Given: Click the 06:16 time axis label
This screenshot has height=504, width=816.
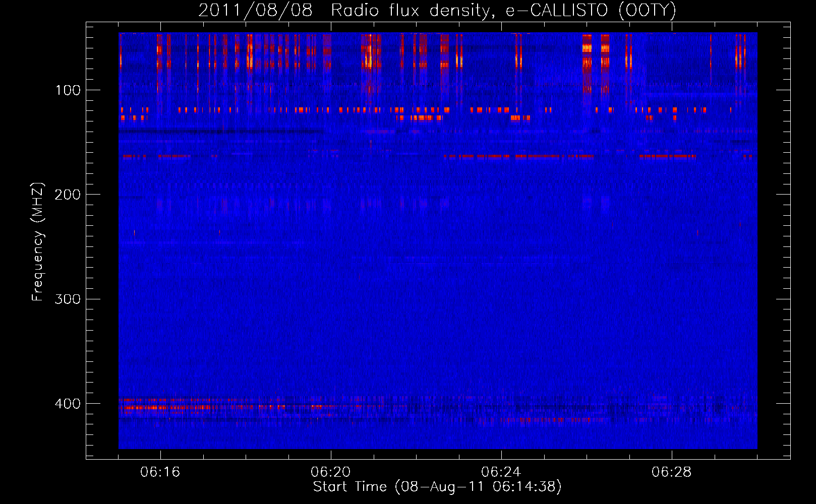Looking at the screenshot, I should point(160,472).
